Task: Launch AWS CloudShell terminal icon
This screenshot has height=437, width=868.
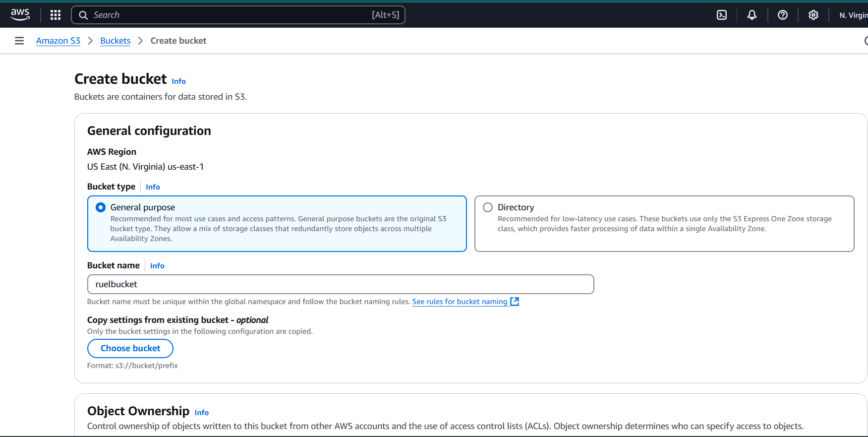Action: [x=722, y=15]
